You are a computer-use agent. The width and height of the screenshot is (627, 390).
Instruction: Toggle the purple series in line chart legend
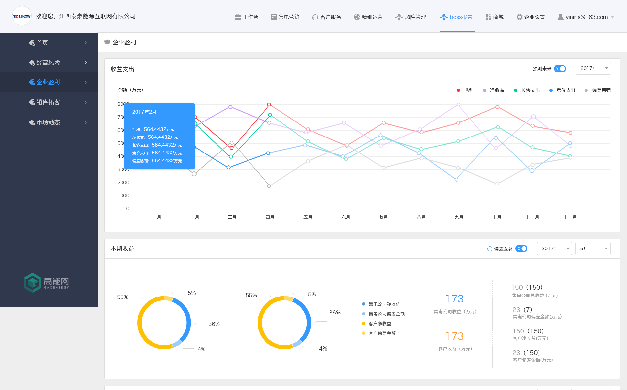click(x=493, y=90)
